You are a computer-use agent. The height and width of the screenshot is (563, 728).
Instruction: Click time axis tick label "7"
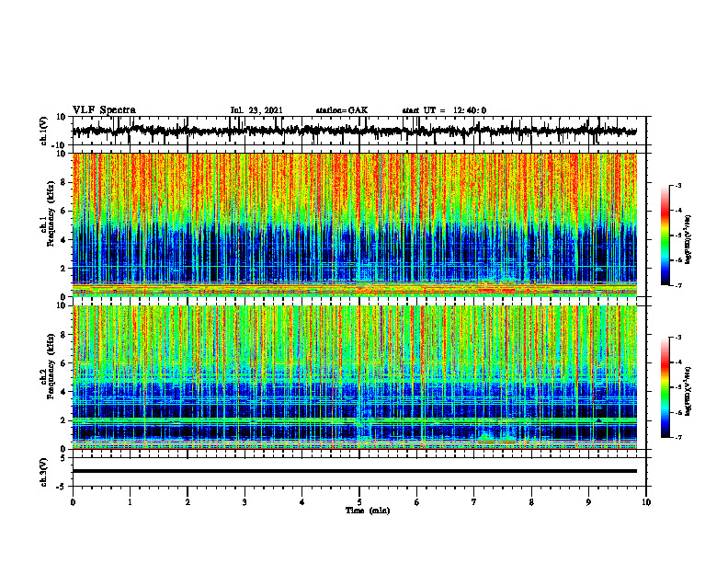(x=474, y=502)
